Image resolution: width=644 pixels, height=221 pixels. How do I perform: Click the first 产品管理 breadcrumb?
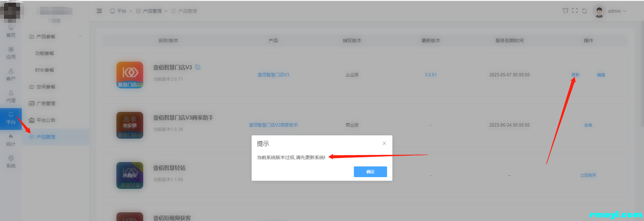click(x=149, y=11)
